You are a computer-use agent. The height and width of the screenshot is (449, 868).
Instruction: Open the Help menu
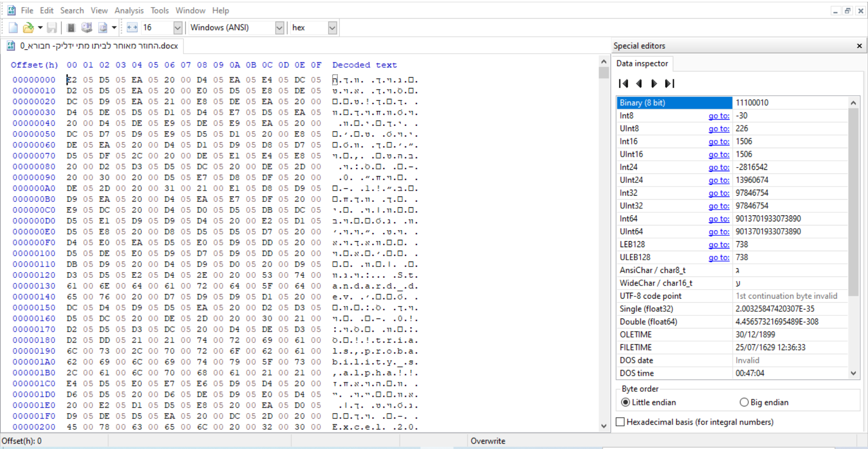221,10
